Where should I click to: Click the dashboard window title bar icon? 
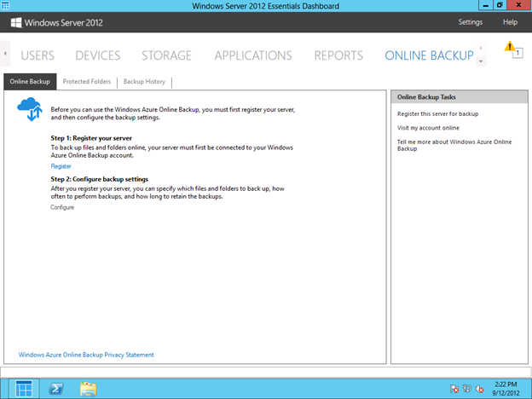pos(5,5)
